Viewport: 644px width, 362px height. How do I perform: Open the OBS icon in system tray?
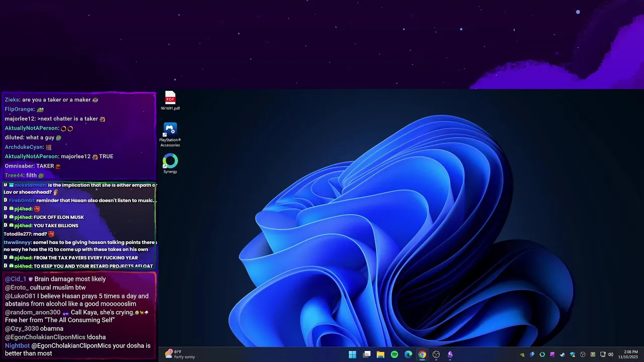(583, 354)
